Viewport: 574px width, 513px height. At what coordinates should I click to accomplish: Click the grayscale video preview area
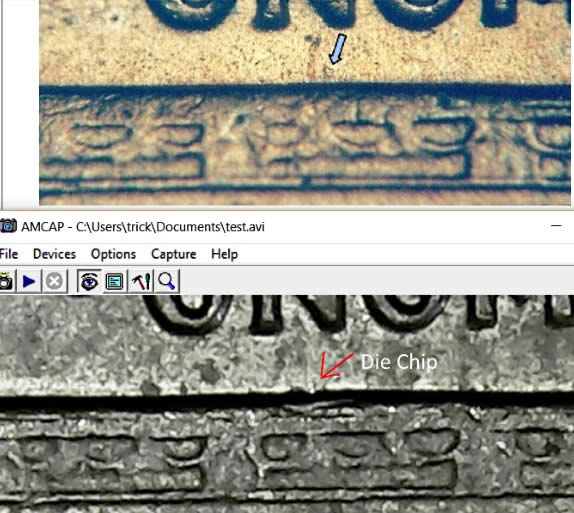pyautogui.click(x=287, y=404)
